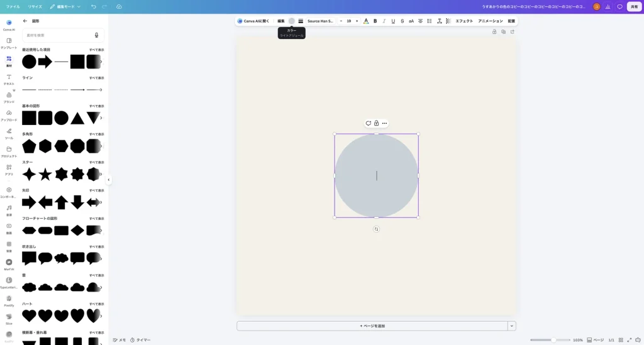
Task: Toggle fullscreen presentation mode
Action: [629, 340]
